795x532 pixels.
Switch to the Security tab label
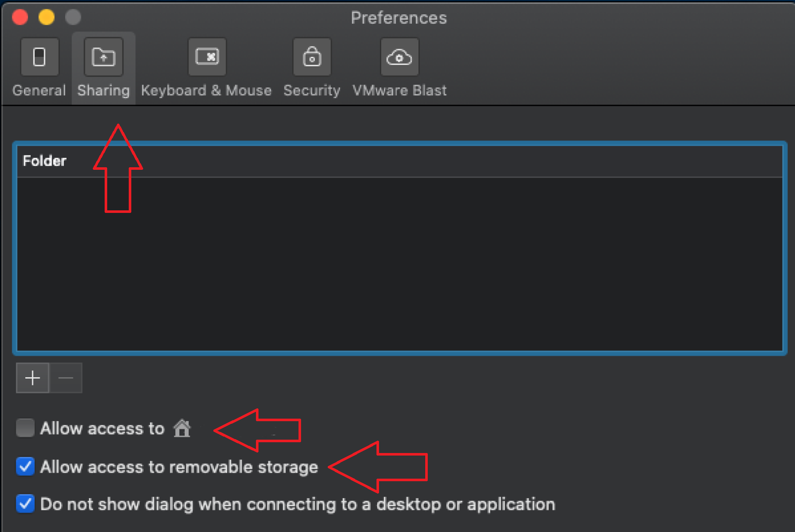(x=312, y=90)
